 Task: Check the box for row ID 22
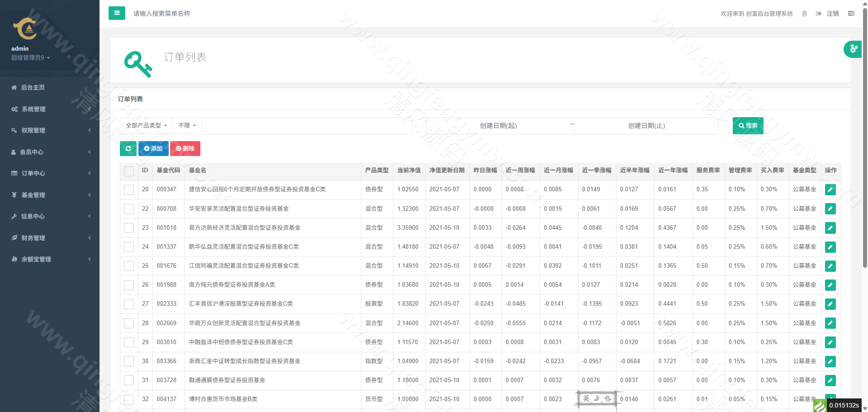(x=129, y=209)
